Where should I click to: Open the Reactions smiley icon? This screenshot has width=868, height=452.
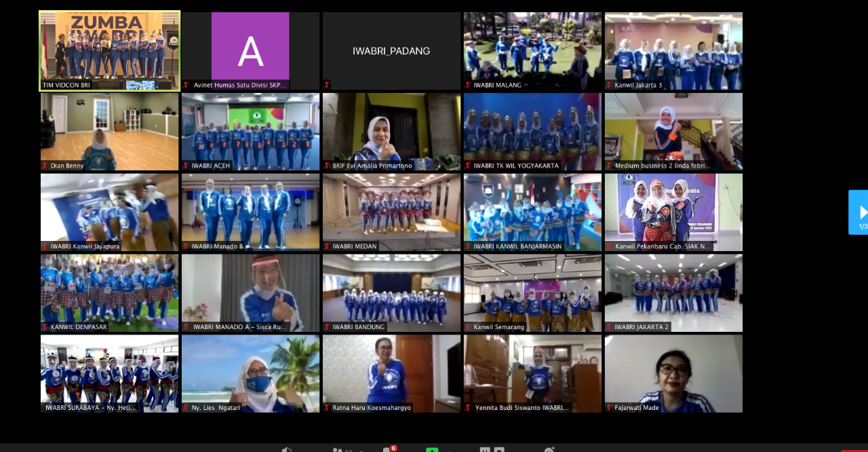click(549, 450)
